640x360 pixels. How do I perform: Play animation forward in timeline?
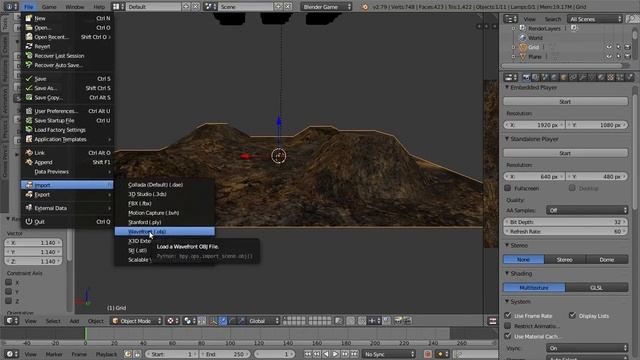[336, 354]
